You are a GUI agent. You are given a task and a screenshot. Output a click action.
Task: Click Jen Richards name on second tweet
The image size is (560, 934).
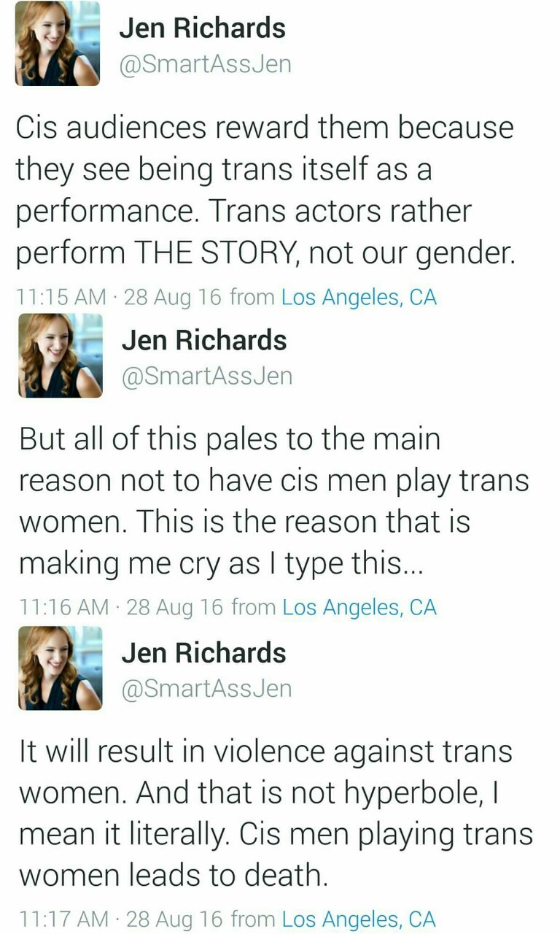[204, 340]
